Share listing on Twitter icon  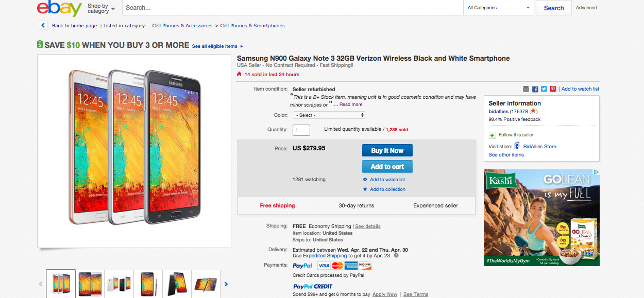coord(544,89)
